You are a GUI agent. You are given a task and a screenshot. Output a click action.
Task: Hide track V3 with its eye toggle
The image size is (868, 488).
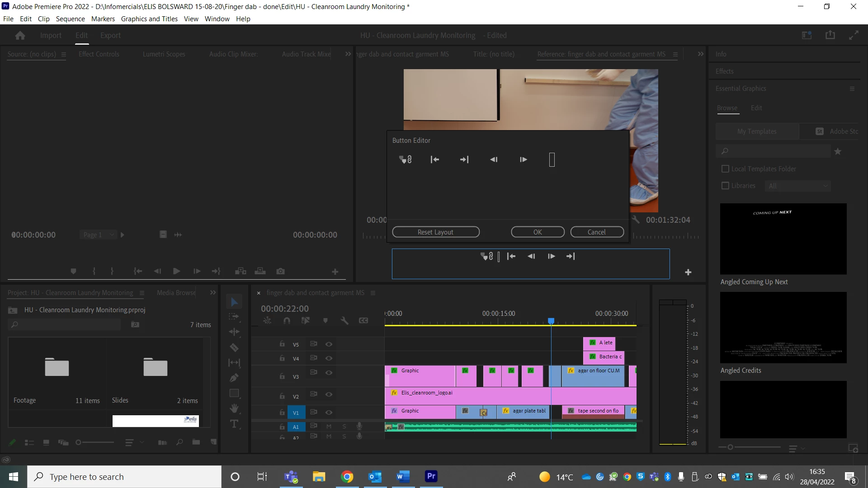click(329, 373)
